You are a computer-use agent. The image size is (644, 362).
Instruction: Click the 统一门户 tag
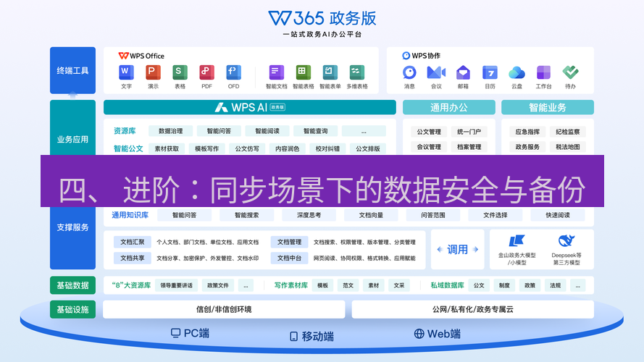pyautogui.click(x=469, y=132)
